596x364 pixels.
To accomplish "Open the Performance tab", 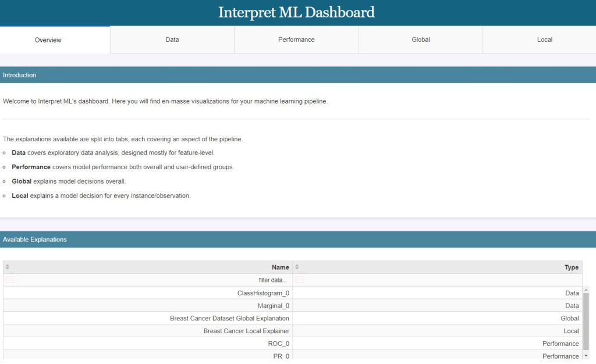I will point(296,40).
